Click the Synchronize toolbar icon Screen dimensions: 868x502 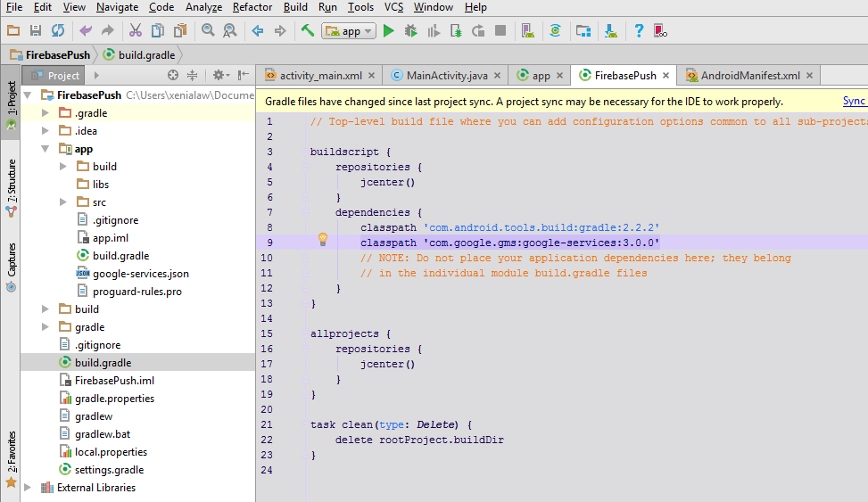58,31
